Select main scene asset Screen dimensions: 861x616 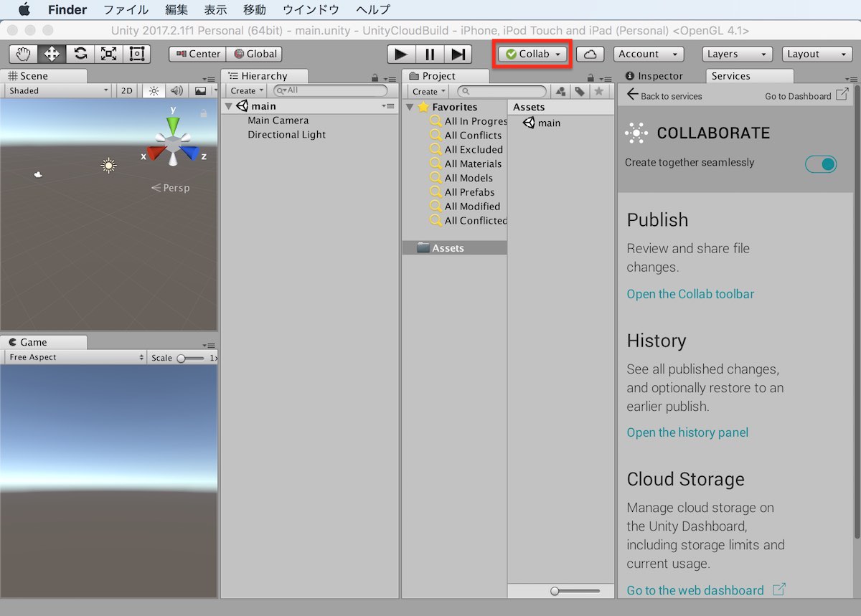(x=542, y=123)
